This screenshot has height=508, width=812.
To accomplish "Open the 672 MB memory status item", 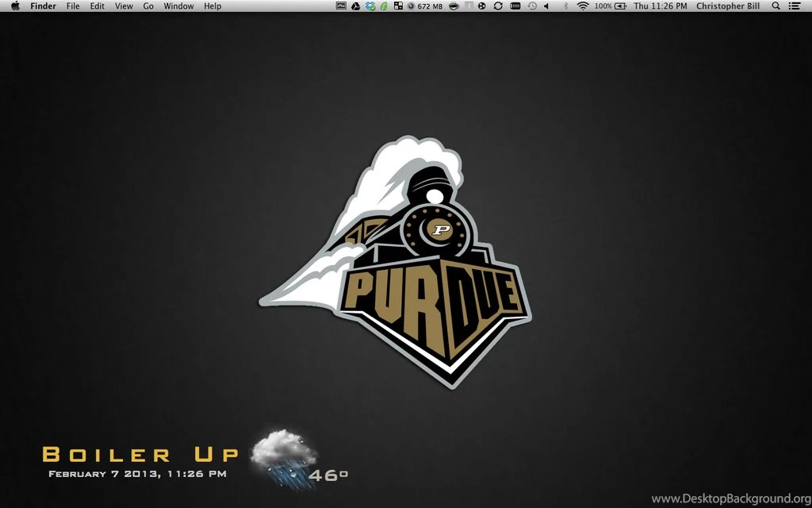I will (x=425, y=6).
